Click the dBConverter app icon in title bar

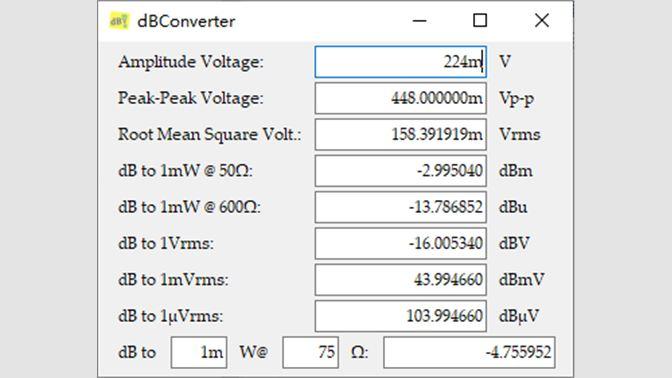tap(119, 21)
